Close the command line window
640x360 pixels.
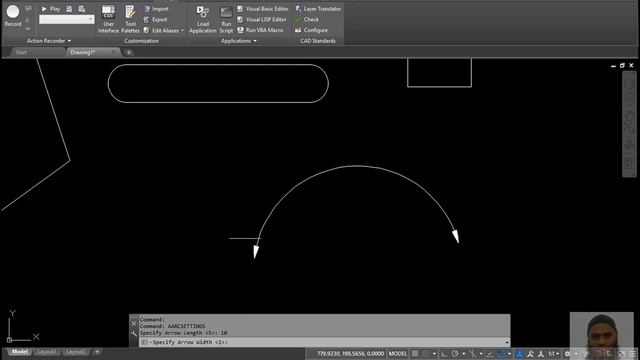point(134,323)
